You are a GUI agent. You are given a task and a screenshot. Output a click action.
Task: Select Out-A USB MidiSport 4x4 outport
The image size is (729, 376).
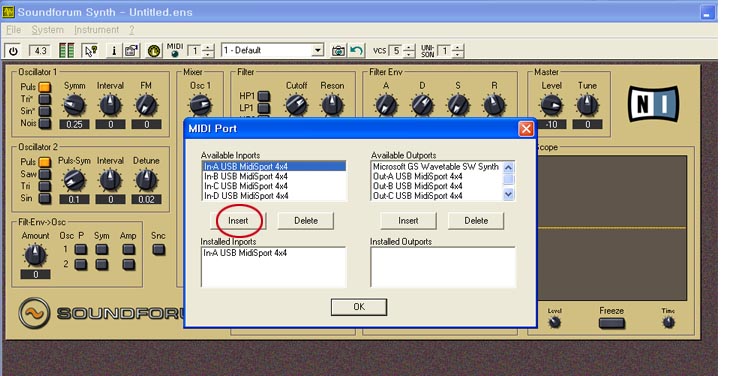(437, 177)
